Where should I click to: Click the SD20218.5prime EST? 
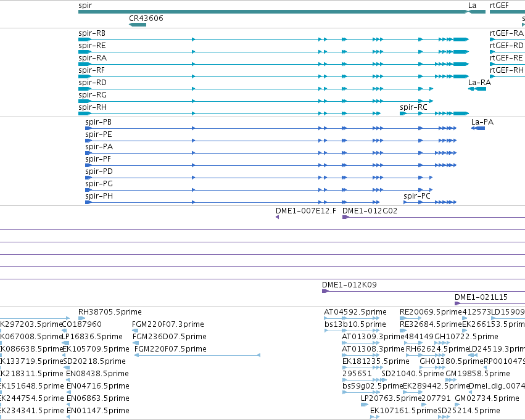point(66,368)
